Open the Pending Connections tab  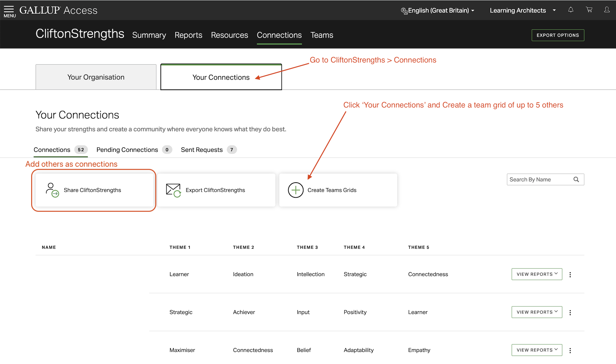tap(127, 150)
